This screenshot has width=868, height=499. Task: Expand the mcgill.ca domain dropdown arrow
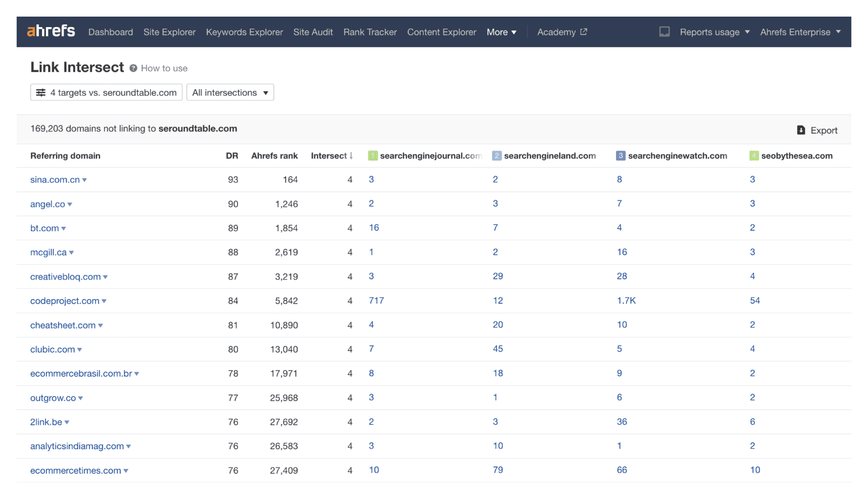pyautogui.click(x=71, y=253)
